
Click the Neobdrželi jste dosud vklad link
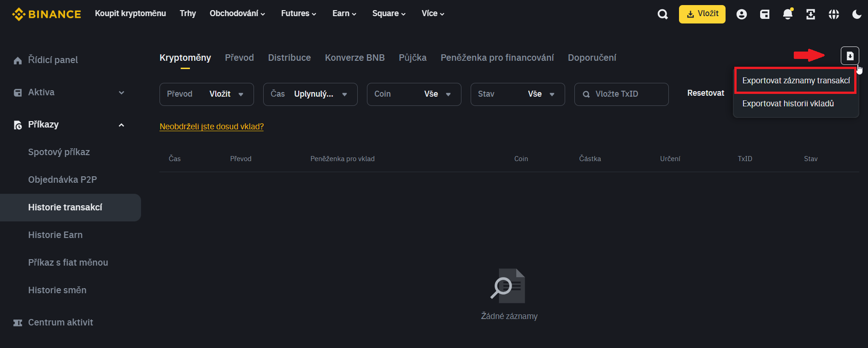pyautogui.click(x=212, y=127)
